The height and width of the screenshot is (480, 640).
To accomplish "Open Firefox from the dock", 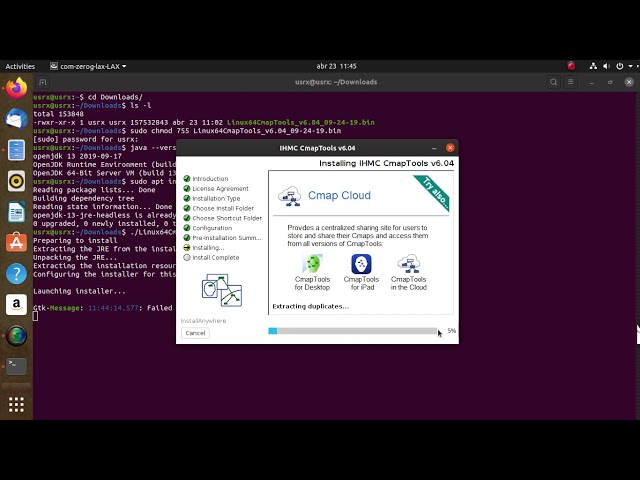I will [16, 88].
